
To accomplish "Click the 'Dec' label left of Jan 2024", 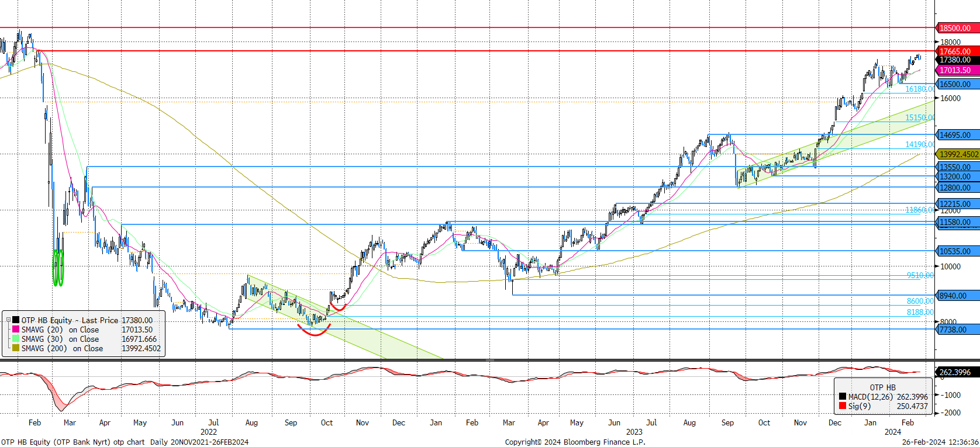I will point(835,422).
